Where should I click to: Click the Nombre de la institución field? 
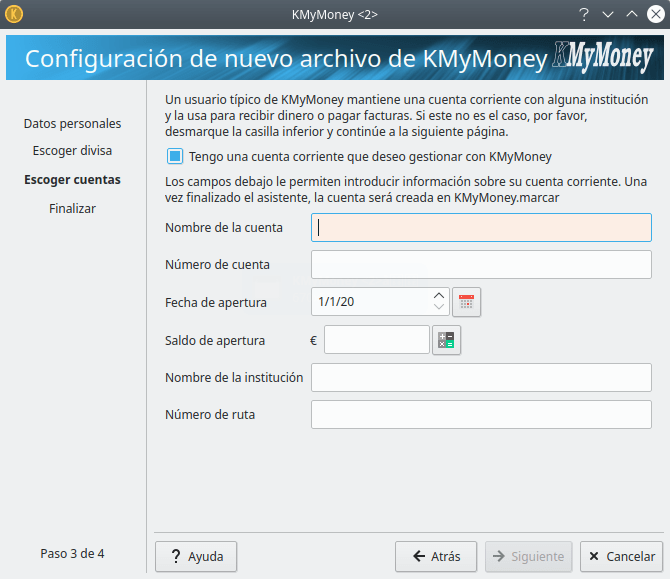click(481, 377)
